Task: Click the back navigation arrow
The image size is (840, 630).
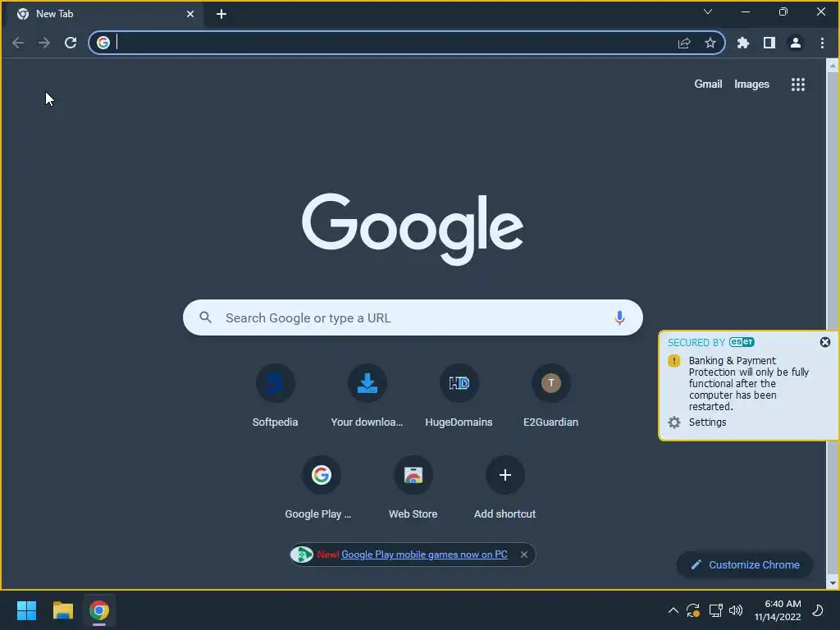Action: point(18,43)
